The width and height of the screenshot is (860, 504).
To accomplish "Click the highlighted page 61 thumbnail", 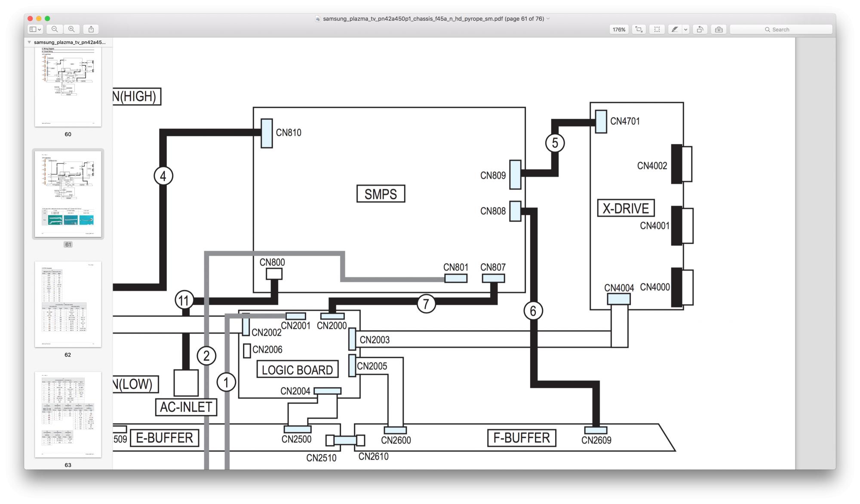I will (68, 194).
